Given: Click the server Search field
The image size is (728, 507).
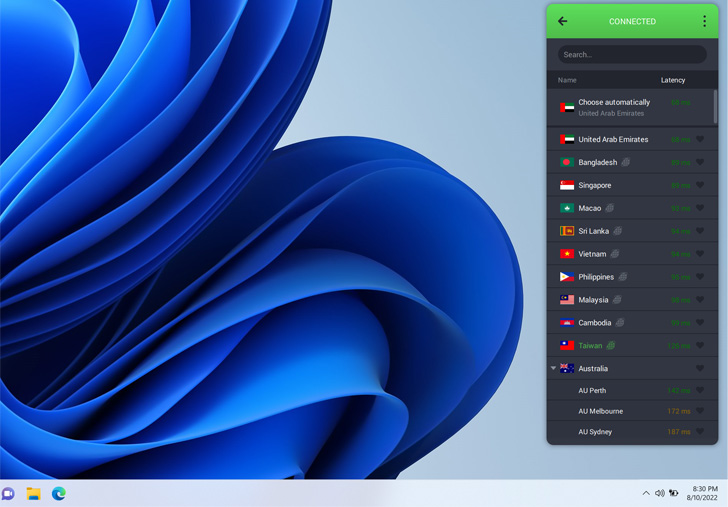Looking at the screenshot, I should tap(631, 54).
